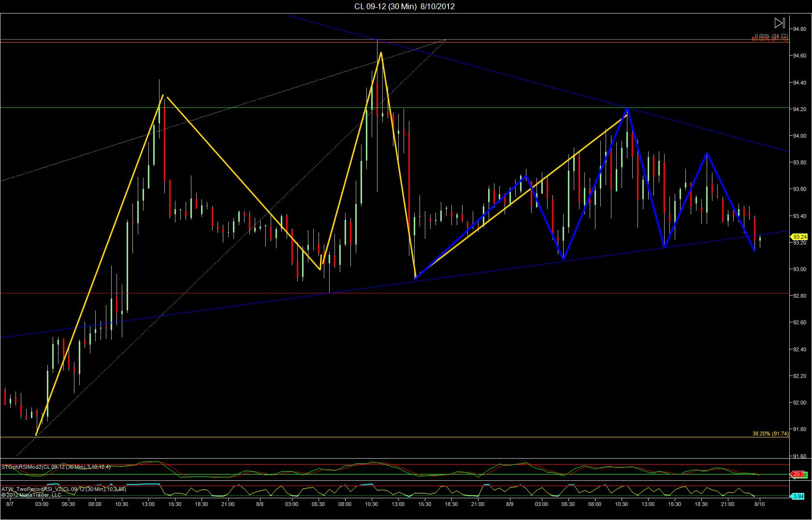Select the green dashed horizontal line near 94.20
The width and height of the screenshot is (812, 520).
pyautogui.click(x=394, y=108)
